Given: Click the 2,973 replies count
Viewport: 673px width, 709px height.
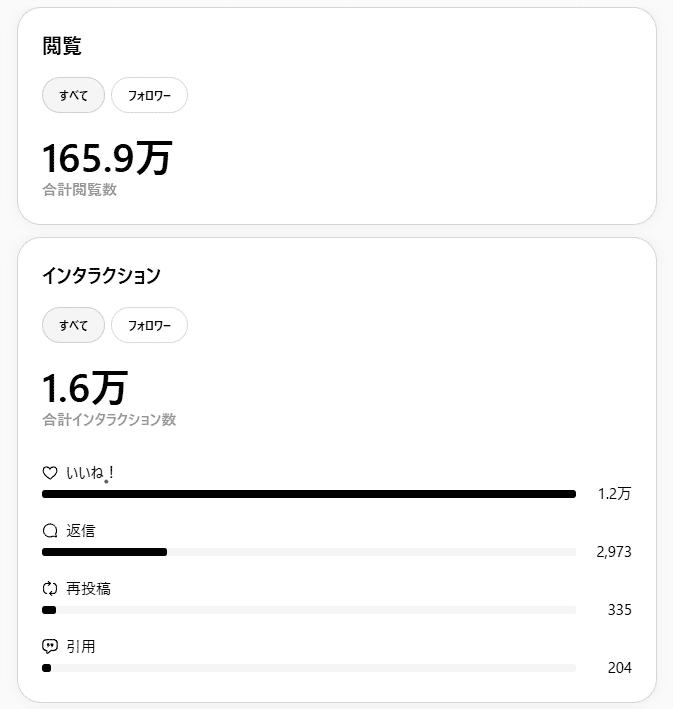Looking at the screenshot, I should pyautogui.click(x=614, y=552).
